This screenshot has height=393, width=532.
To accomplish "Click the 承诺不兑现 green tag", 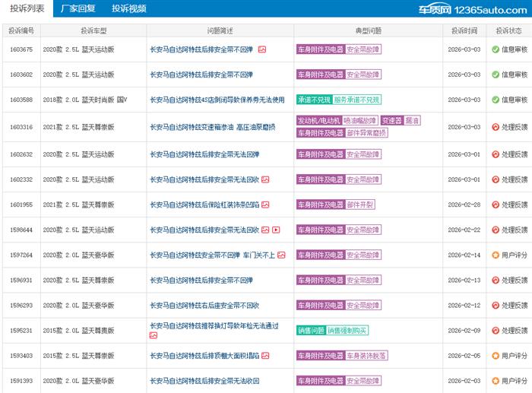I will click(313, 100).
